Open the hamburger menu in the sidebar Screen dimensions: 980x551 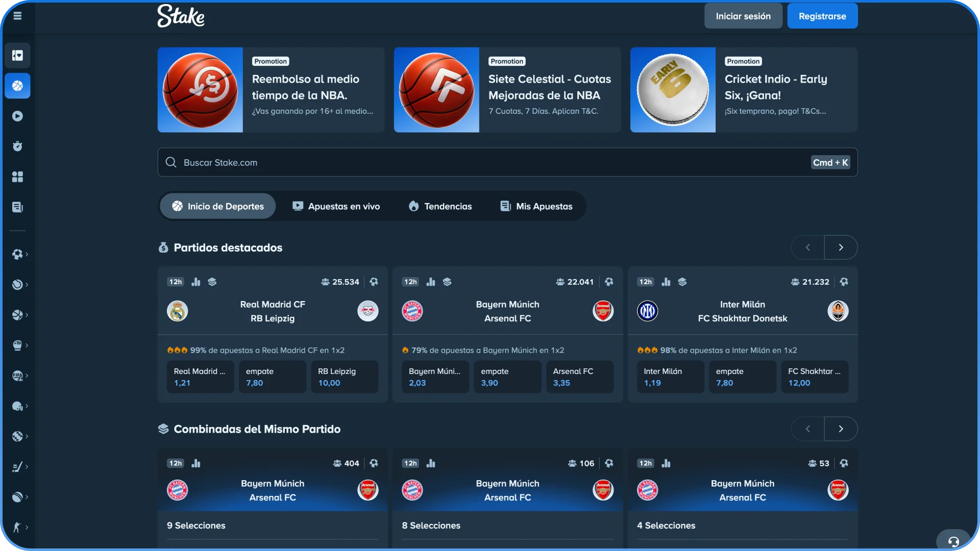[17, 16]
